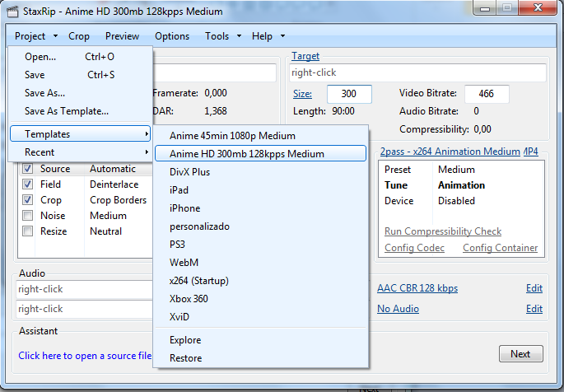Click the Target path field
Viewport: 564px width, 392px height.
tap(417, 72)
